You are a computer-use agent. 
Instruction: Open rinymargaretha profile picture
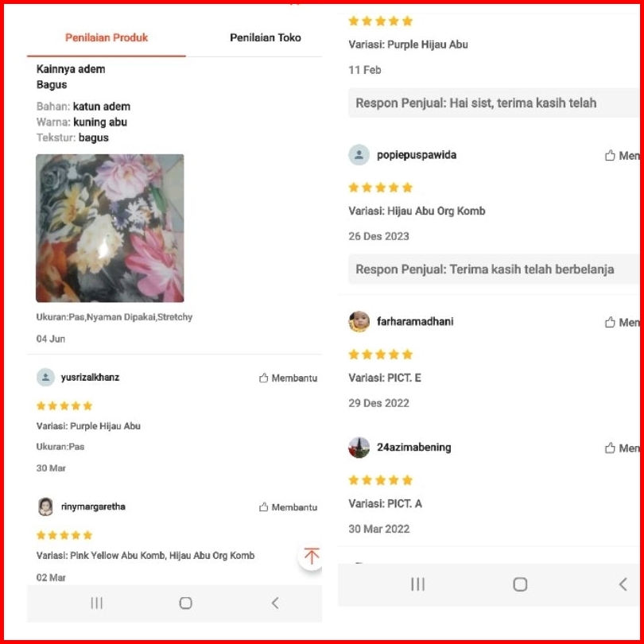pos(45,506)
